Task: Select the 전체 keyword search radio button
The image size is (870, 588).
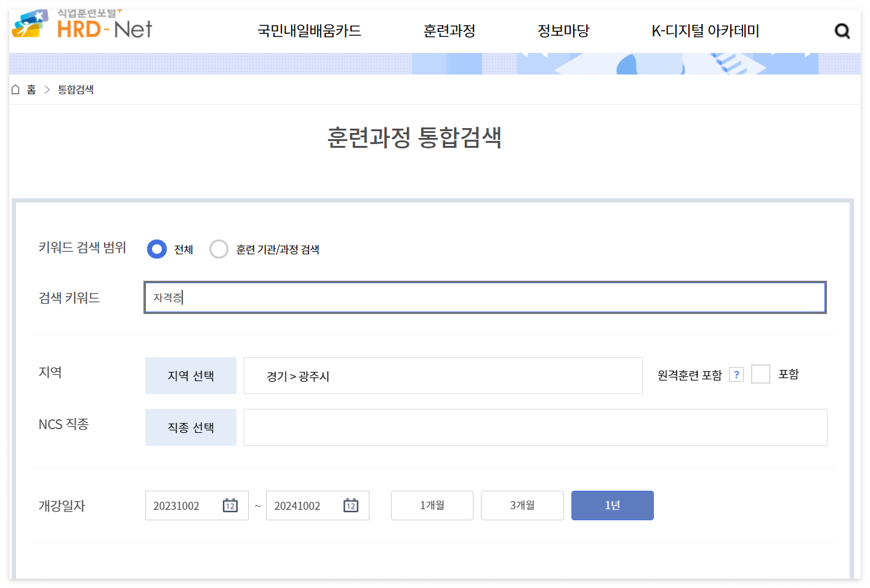Action: (156, 249)
